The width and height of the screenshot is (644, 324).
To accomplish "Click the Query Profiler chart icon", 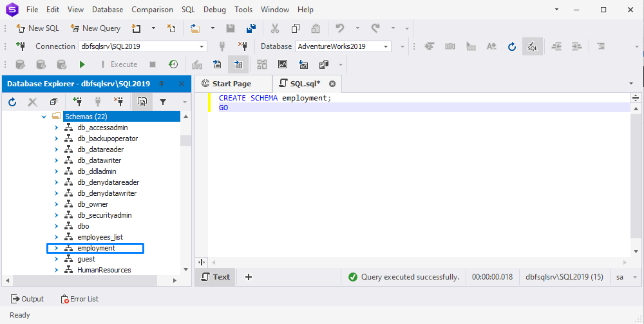I will [283, 64].
